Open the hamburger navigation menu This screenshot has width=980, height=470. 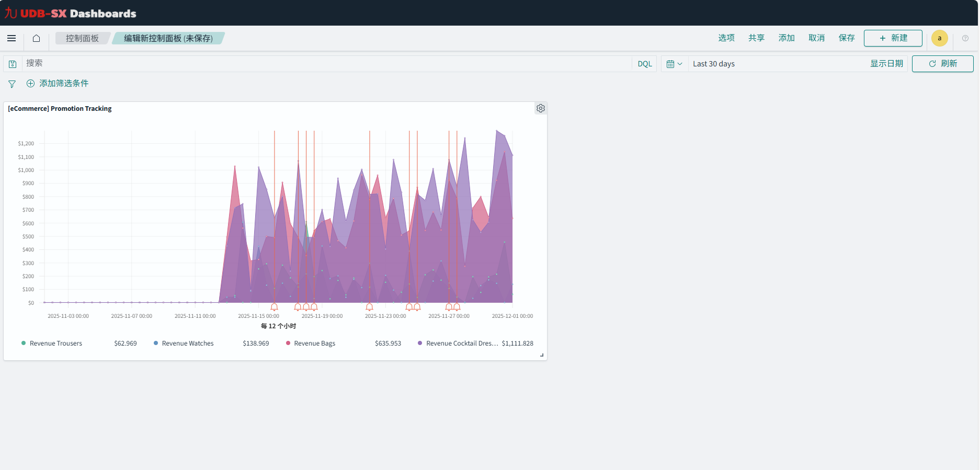12,38
